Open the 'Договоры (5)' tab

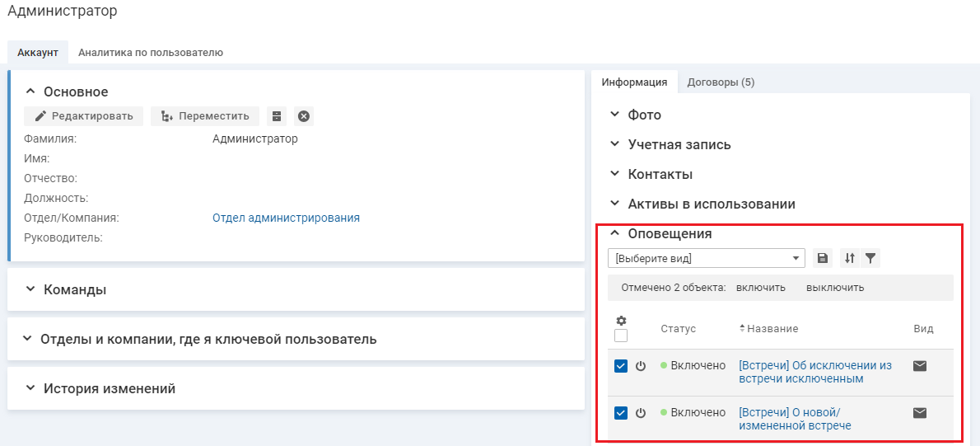pyautogui.click(x=721, y=82)
